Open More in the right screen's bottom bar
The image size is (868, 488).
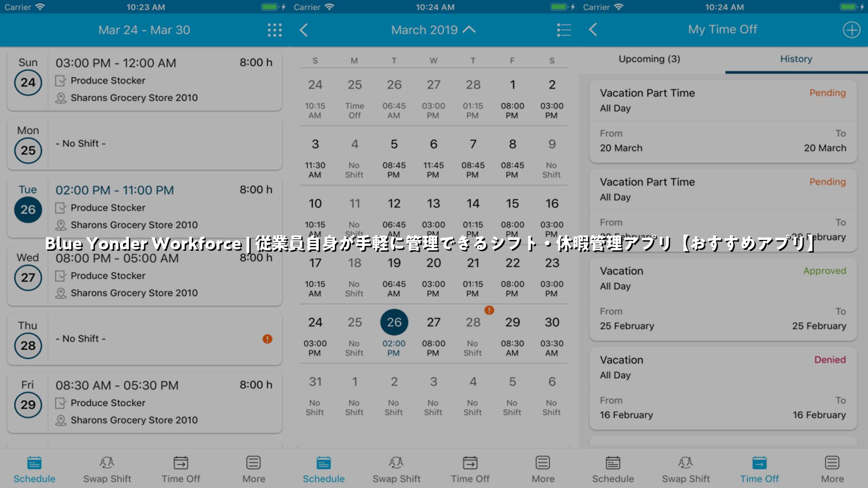click(x=832, y=470)
